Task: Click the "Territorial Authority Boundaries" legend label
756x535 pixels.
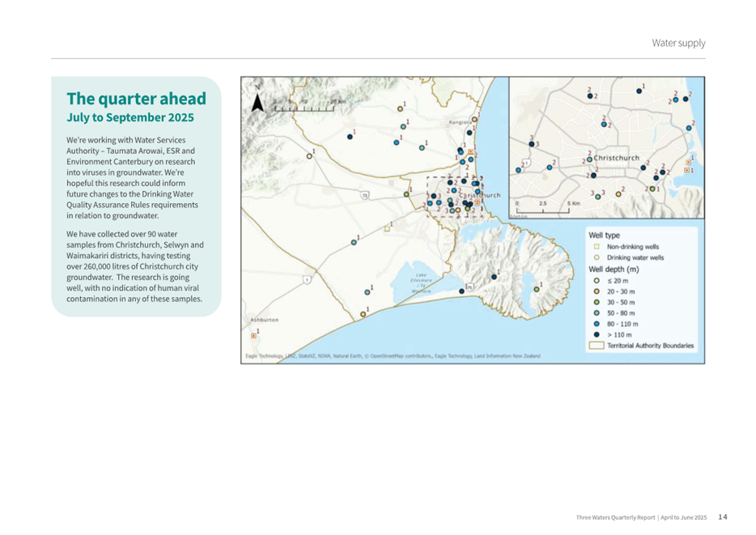Action: (x=651, y=346)
